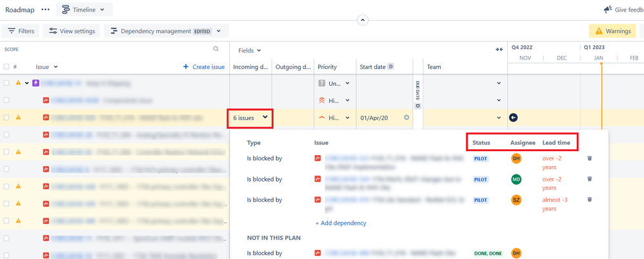Click the almost -3 years lead time

coord(555,204)
